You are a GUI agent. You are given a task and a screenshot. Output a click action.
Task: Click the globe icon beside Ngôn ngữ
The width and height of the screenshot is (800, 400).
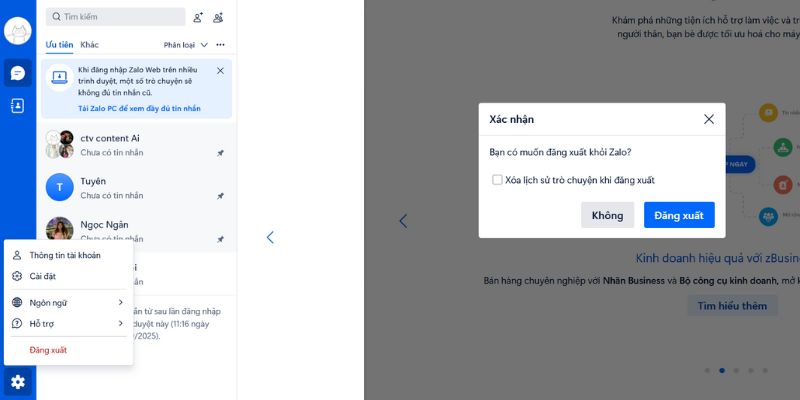pos(17,303)
